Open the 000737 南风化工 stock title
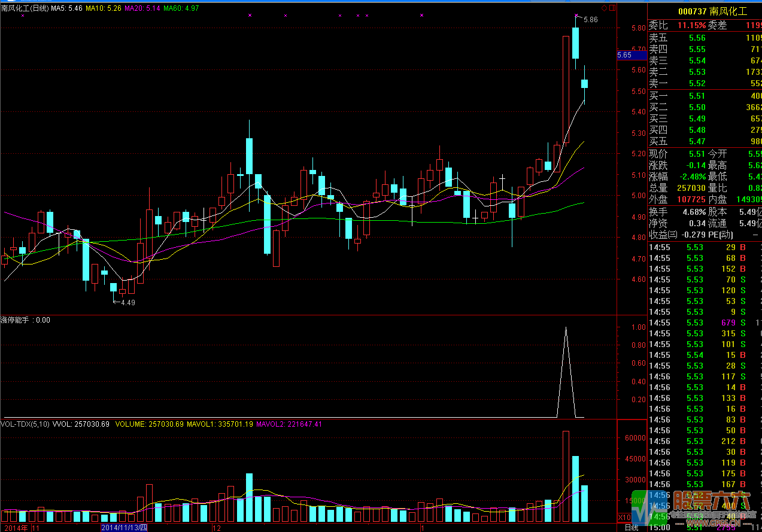 click(712, 11)
